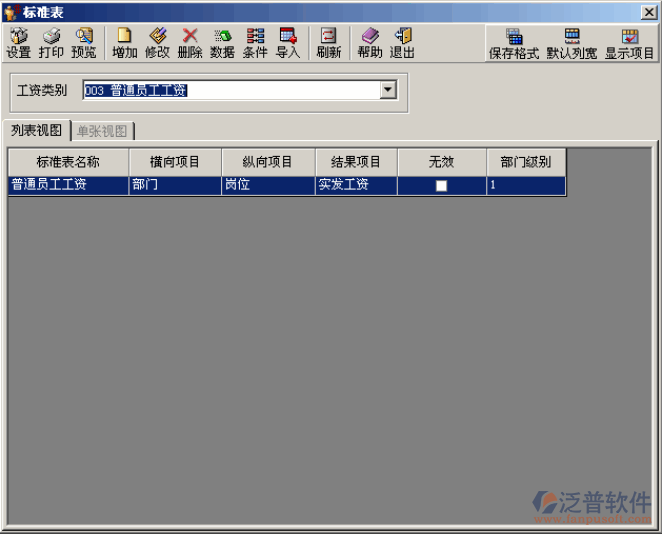Open 显示项目 display items
The height and width of the screenshot is (535, 662).
coord(629,44)
